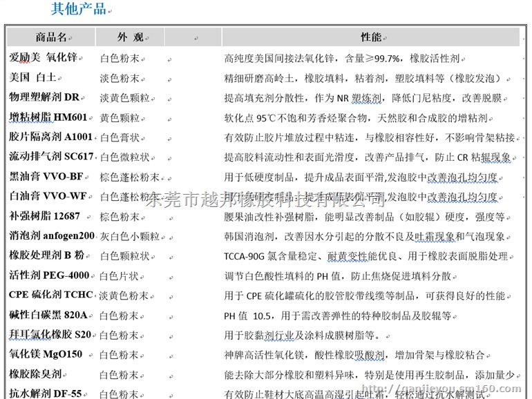
Task: Select the 棕色蓬松粉末 appearance cell
Action: coord(130,177)
